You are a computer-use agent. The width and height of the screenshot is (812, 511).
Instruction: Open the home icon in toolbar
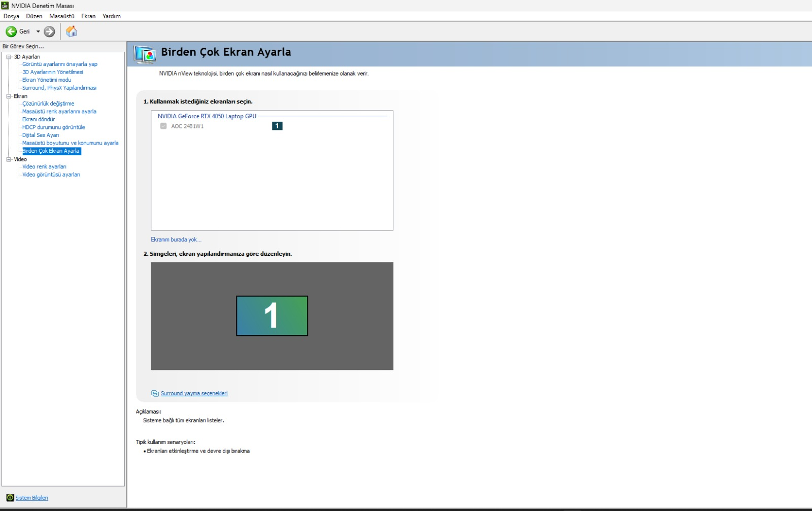click(72, 31)
